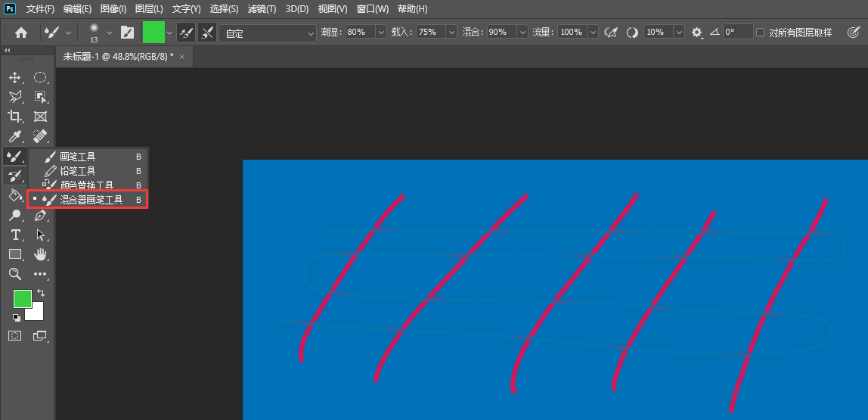Viewport: 868px width, 420px height.
Task: Open the 混合 value dropdown arrow
Action: [522, 32]
